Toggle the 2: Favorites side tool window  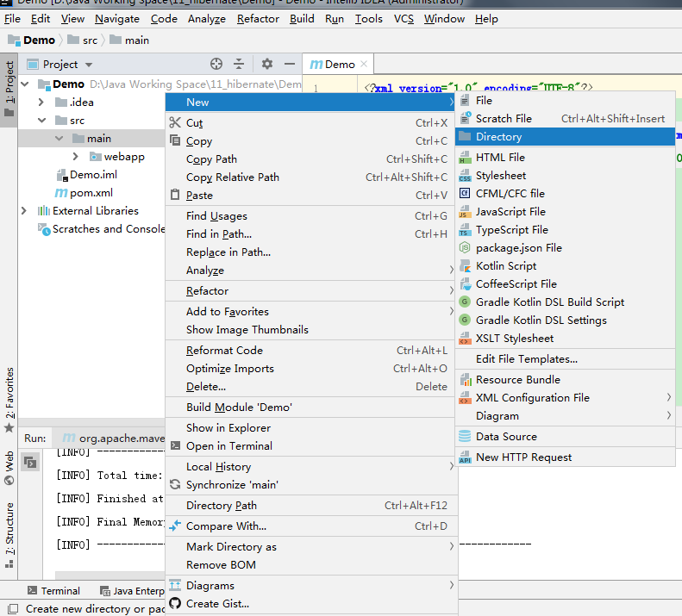click(x=9, y=400)
